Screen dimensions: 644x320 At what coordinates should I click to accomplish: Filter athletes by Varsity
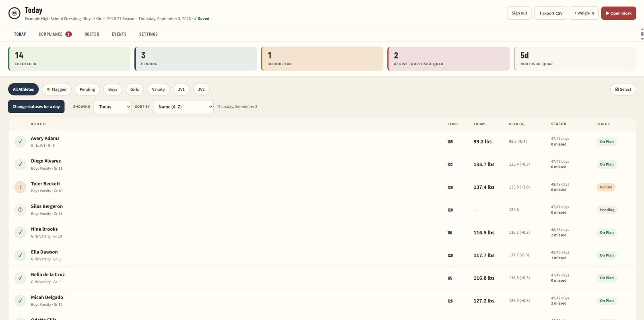[x=158, y=89]
